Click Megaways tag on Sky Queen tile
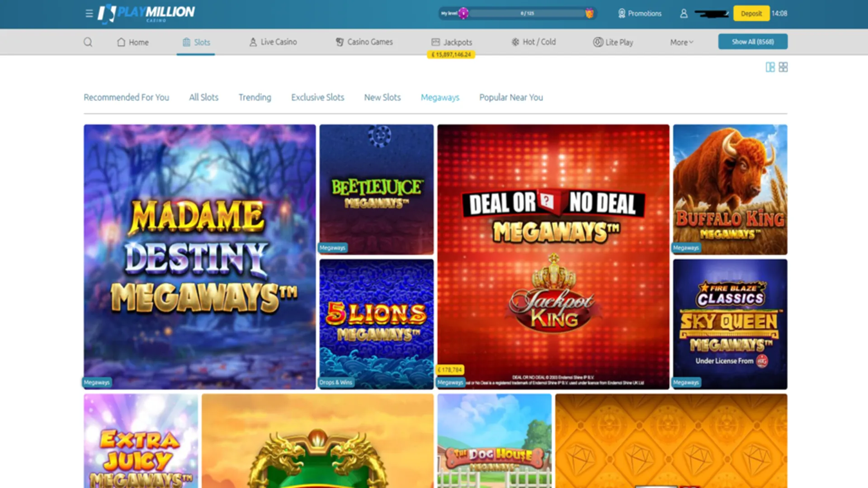The image size is (868, 488). tap(686, 382)
